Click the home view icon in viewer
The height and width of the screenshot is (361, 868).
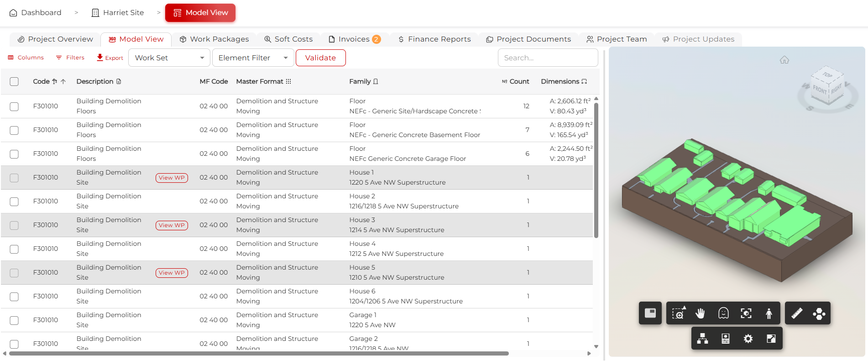point(784,60)
